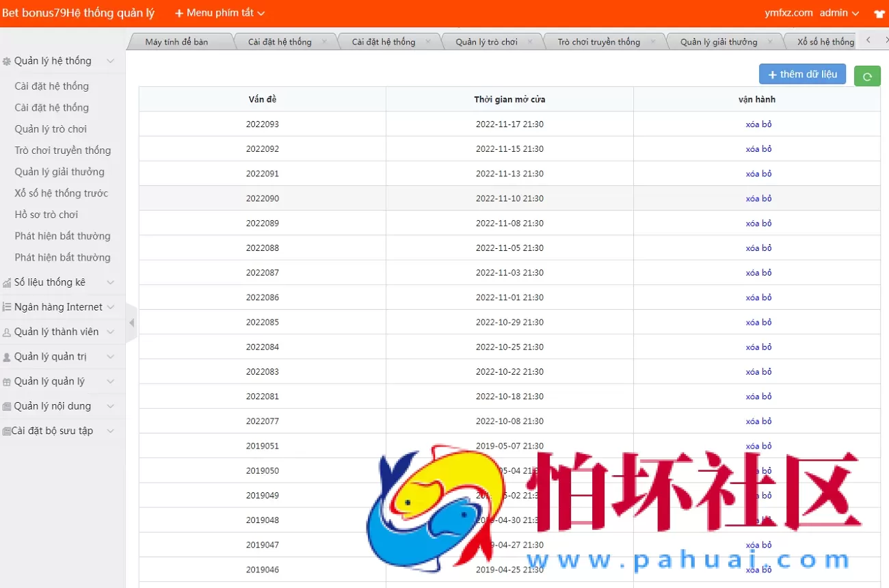This screenshot has width=889, height=588.
Task: Click the gear icon beside Quản lý hệ thống
Action: tap(8, 60)
